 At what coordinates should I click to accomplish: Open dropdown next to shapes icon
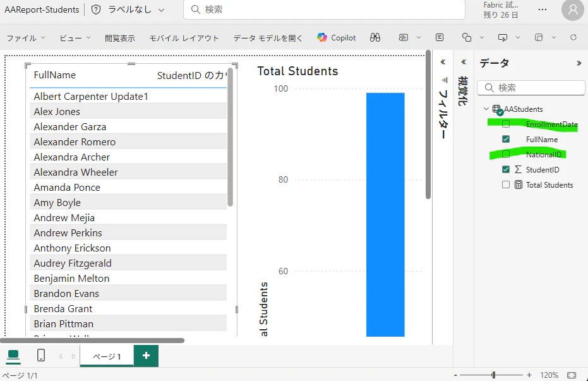point(482,37)
